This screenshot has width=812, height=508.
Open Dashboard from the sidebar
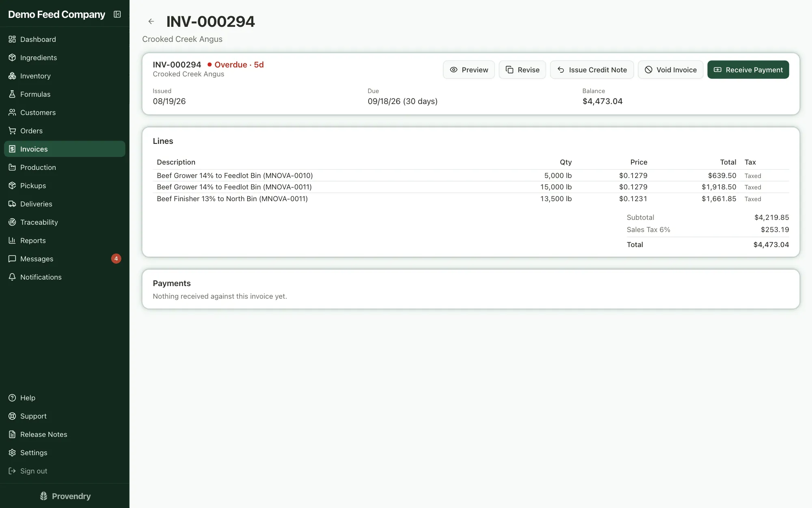65,39
